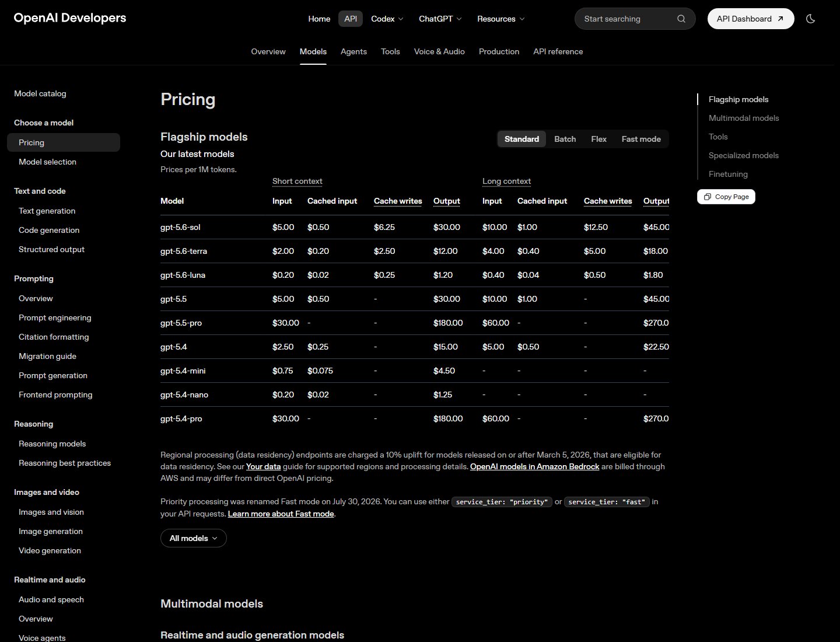Click Learn more about Fast mode link
Image resolution: width=840 pixels, height=642 pixels.
point(281,514)
